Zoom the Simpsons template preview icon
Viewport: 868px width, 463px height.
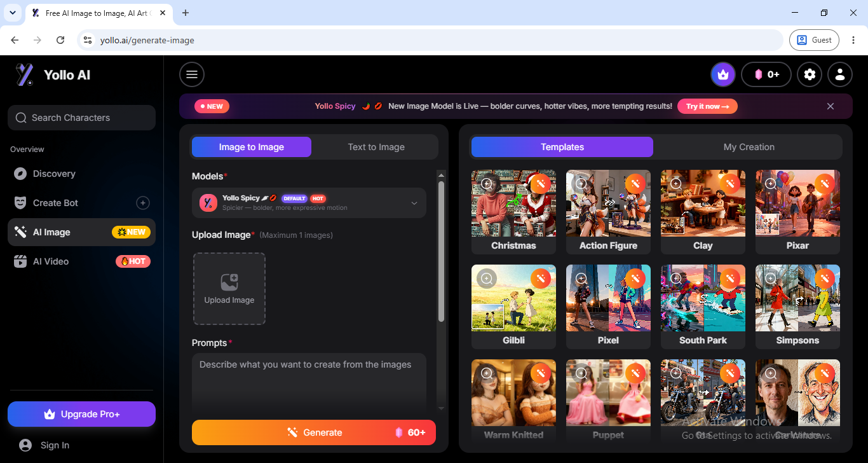pos(771,279)
